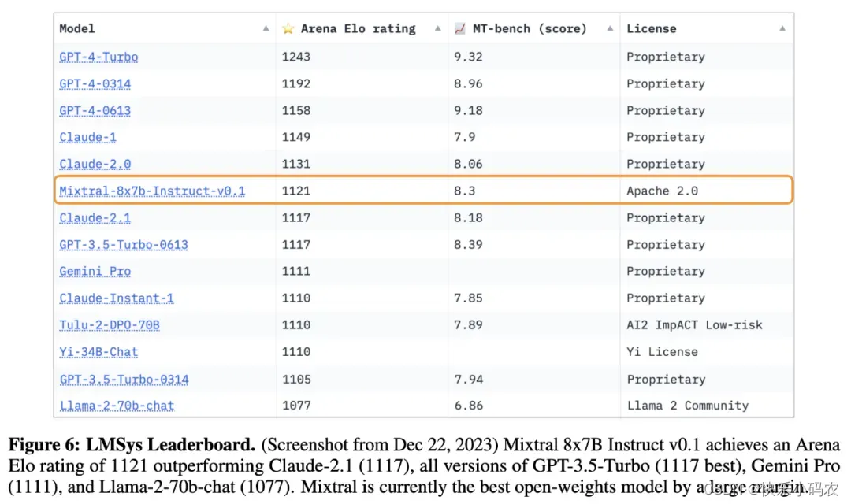Select MT-bench score 8.06
Screen dimensions: 851x504
(468, 165)
